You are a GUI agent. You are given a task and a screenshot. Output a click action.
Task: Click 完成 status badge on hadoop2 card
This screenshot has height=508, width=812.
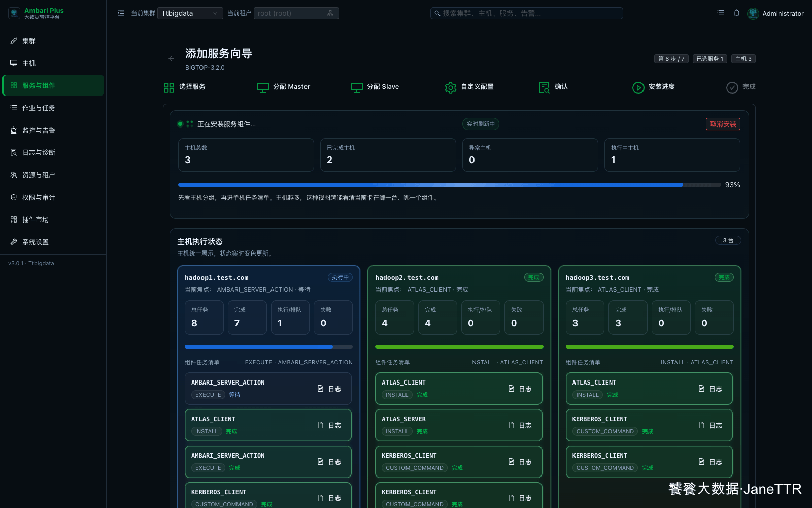click(x=534, y=277)
